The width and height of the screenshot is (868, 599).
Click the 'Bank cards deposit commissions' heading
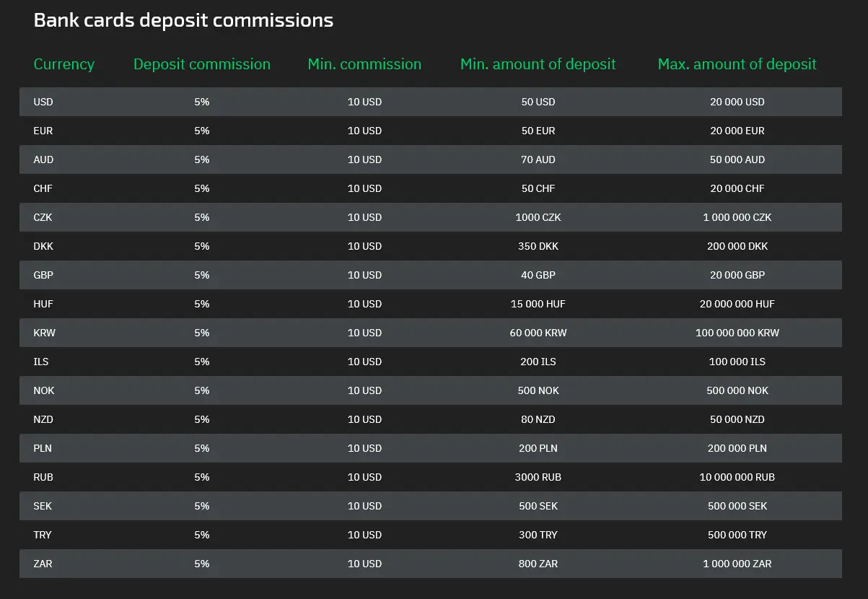[183, 20]
